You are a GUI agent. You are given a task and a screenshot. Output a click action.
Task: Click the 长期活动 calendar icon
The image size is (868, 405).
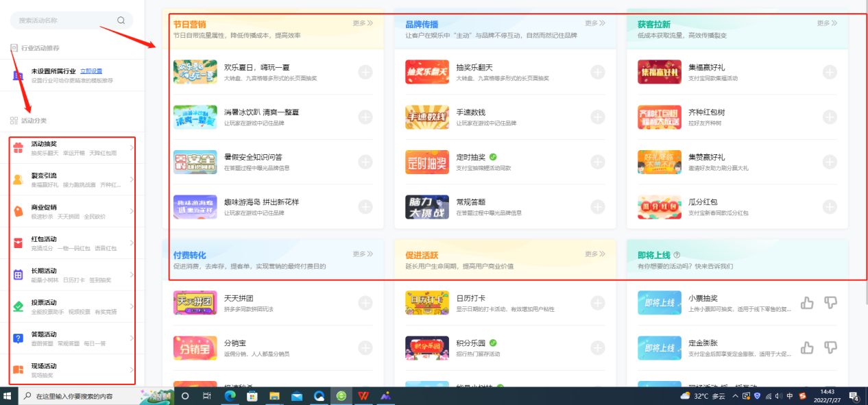[17, 273]
